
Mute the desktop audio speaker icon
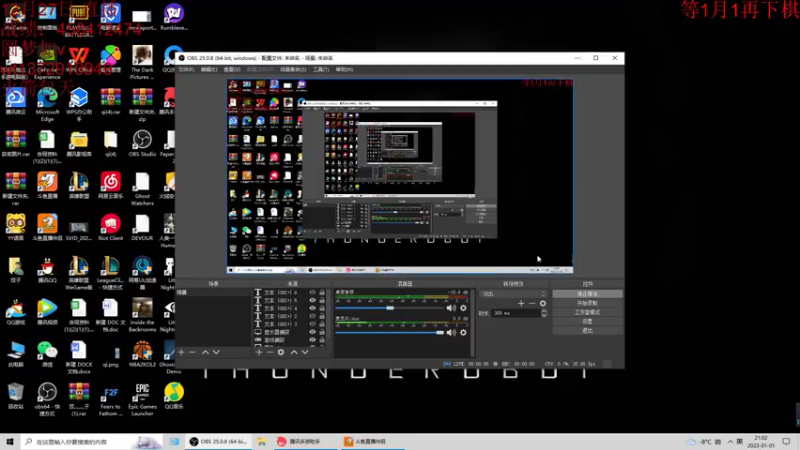coord(451,308)
